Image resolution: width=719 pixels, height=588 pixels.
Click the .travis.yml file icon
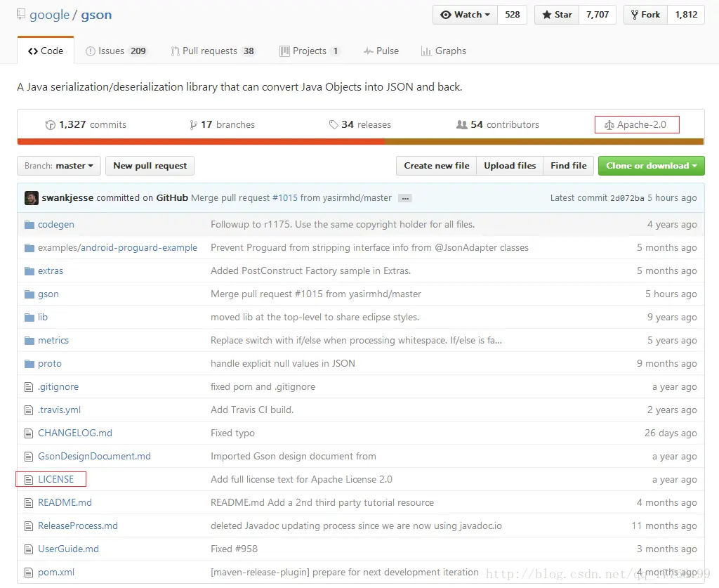(x=29, y=410)
